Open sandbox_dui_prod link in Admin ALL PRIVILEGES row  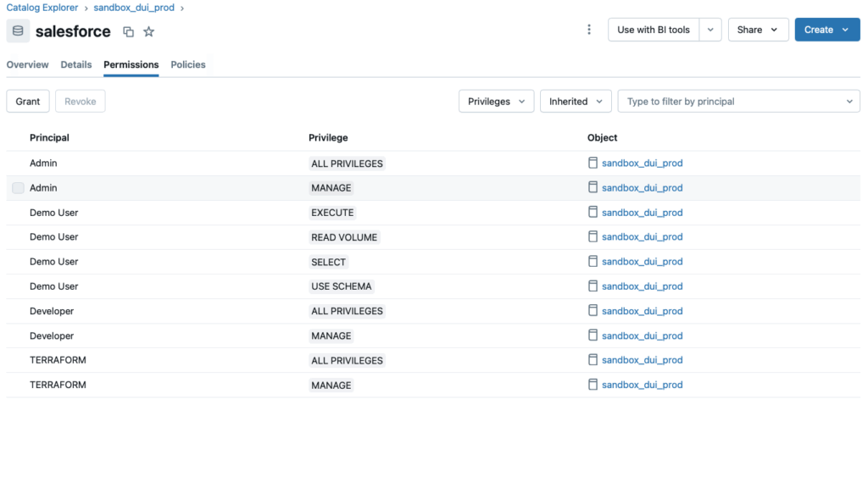643,164
